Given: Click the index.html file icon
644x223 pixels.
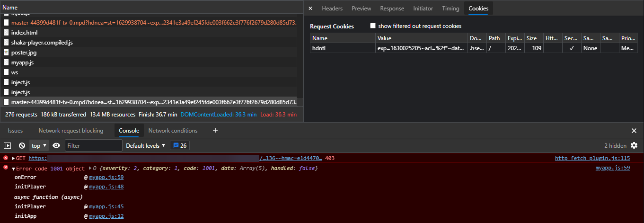Looking at the screenshot, I should (6, 33).
